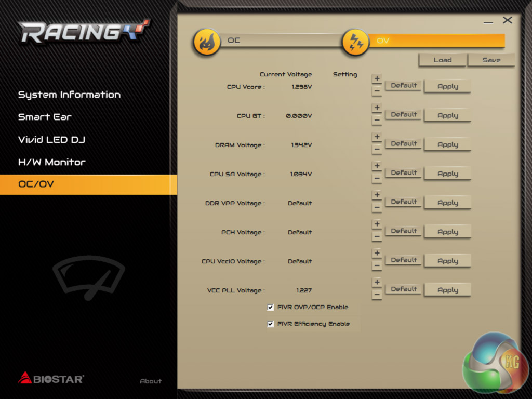Click the Racing logo
532x399 pixels.
pos(84,32)
